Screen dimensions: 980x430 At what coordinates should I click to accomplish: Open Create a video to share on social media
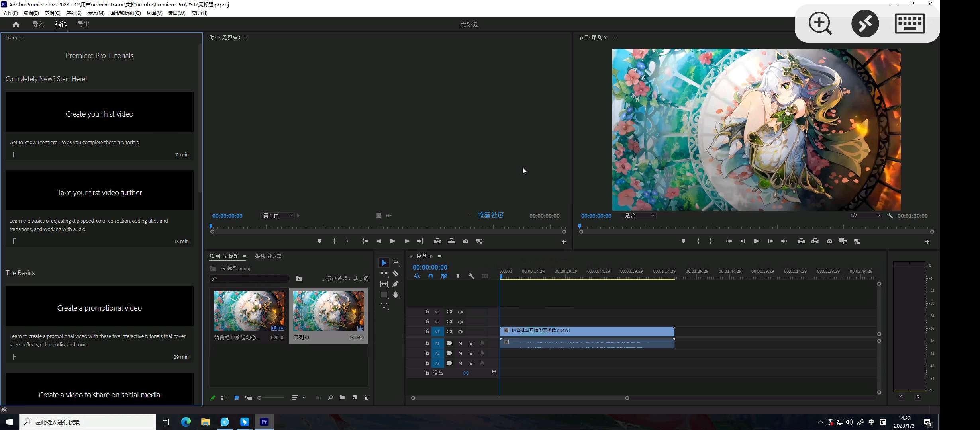tap(100, 389)
